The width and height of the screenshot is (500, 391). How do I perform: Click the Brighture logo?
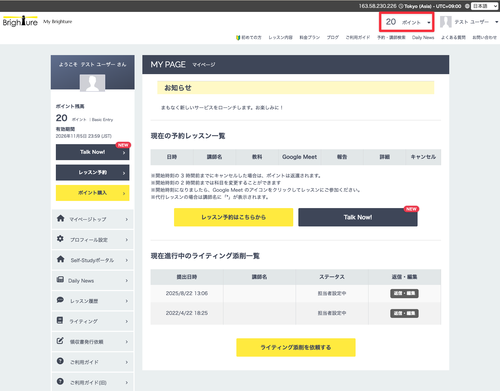pyautogui.click(x=20, y=21)
